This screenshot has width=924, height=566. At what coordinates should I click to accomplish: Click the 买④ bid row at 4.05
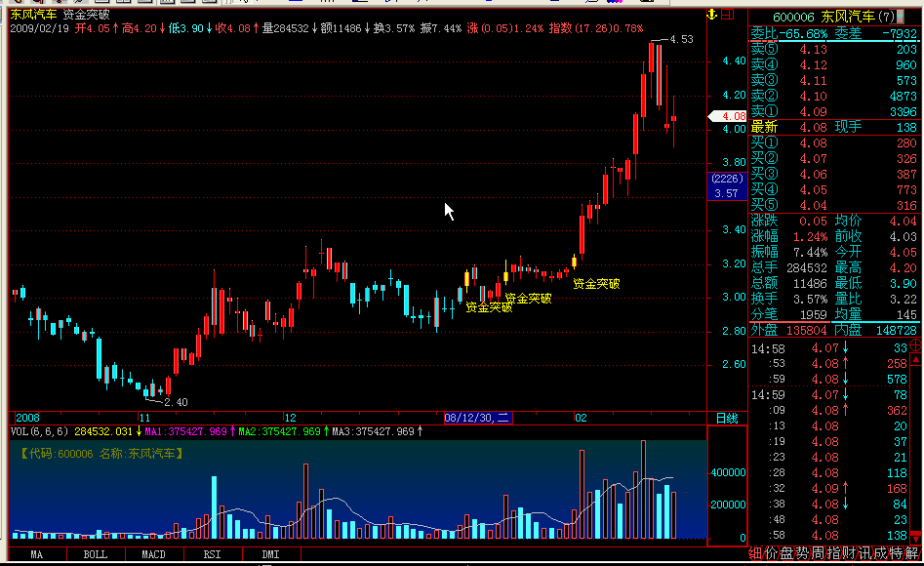pos(834,190)
